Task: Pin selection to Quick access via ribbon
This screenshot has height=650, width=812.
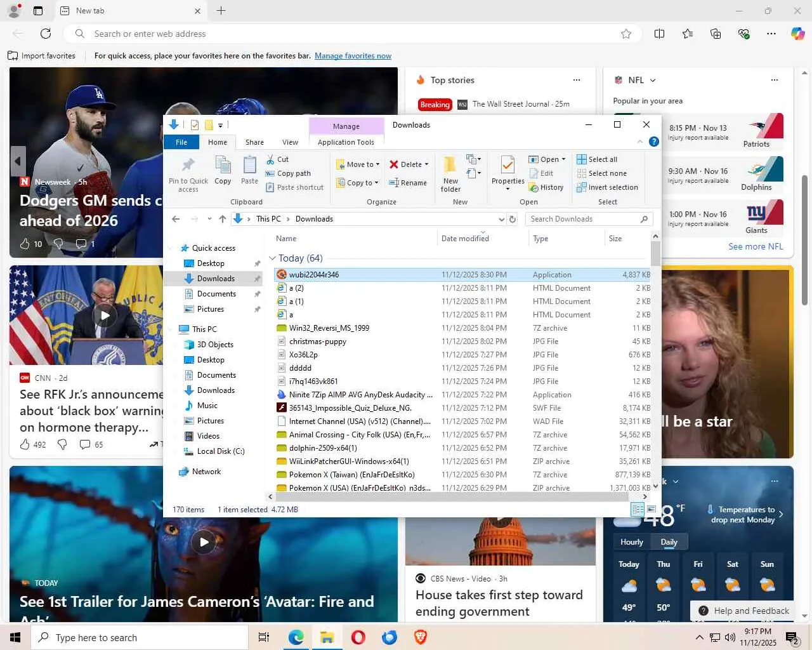Action: tap(188, 174)
